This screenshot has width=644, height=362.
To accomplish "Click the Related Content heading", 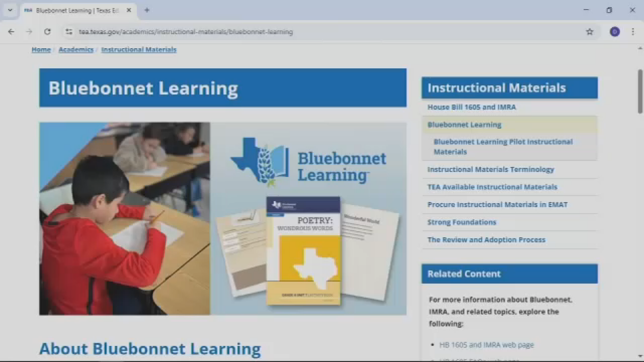I will [x=510, y=274].
